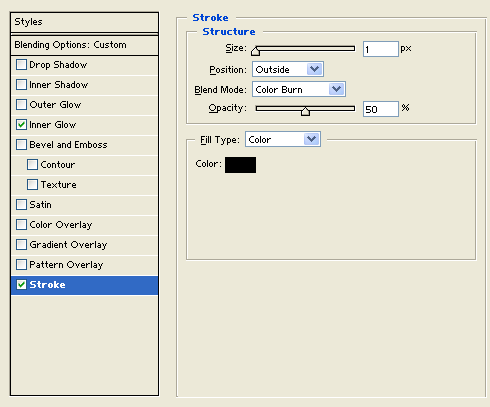Select the Drop Shadow label
The height and width of the screenshot is (407, 490).
click(x=58, y=65)
